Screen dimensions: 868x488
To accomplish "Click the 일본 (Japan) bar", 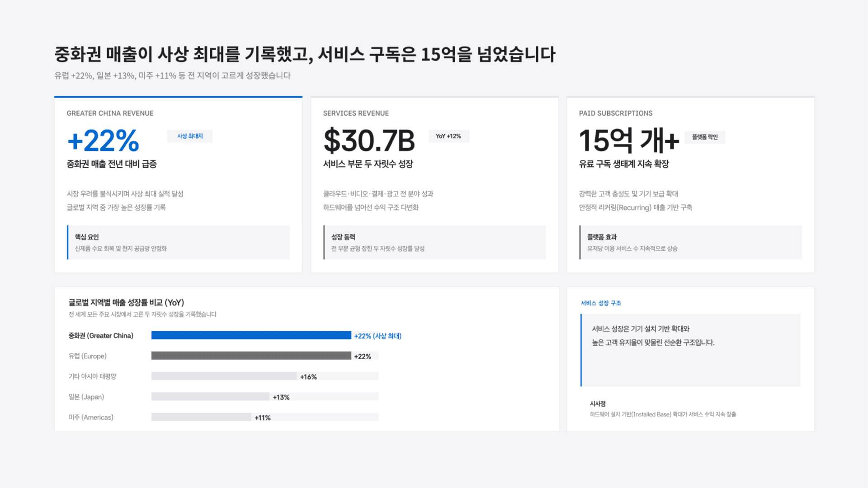I will pos(210,396).
